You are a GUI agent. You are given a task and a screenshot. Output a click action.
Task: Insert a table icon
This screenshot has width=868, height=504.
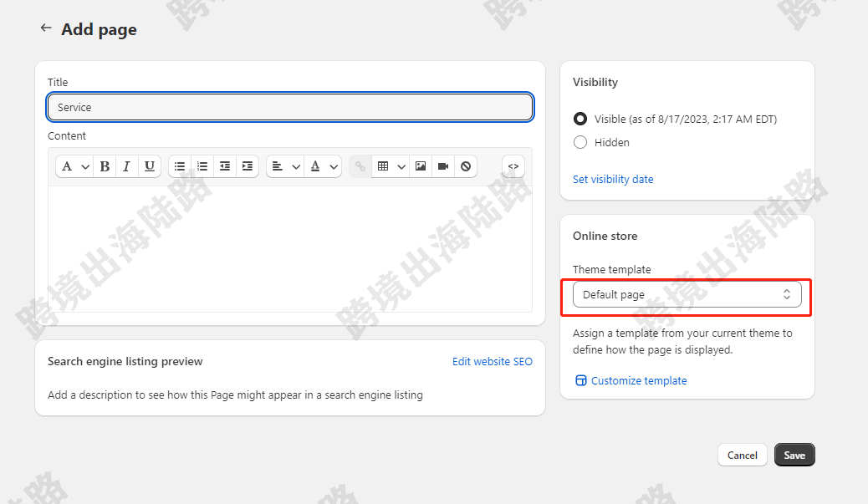(383, 166)
